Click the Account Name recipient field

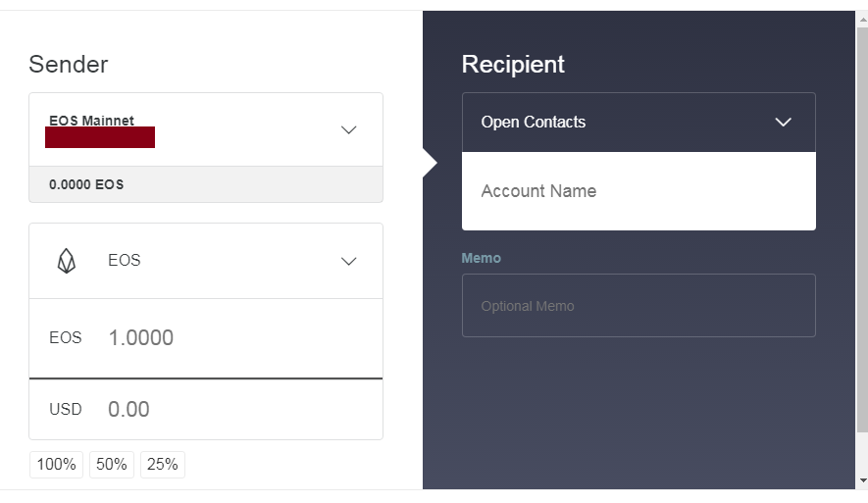tap(638, 191)
